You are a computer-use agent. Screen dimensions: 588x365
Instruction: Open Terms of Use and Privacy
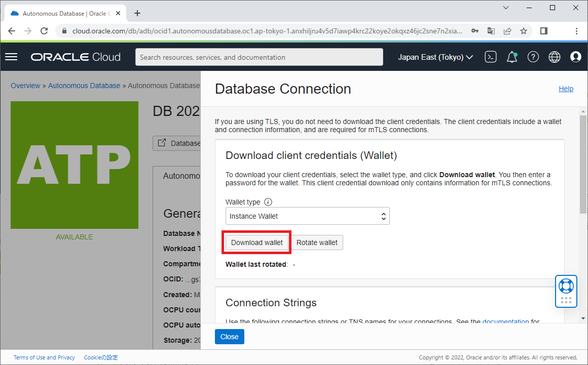click(44, 357)
